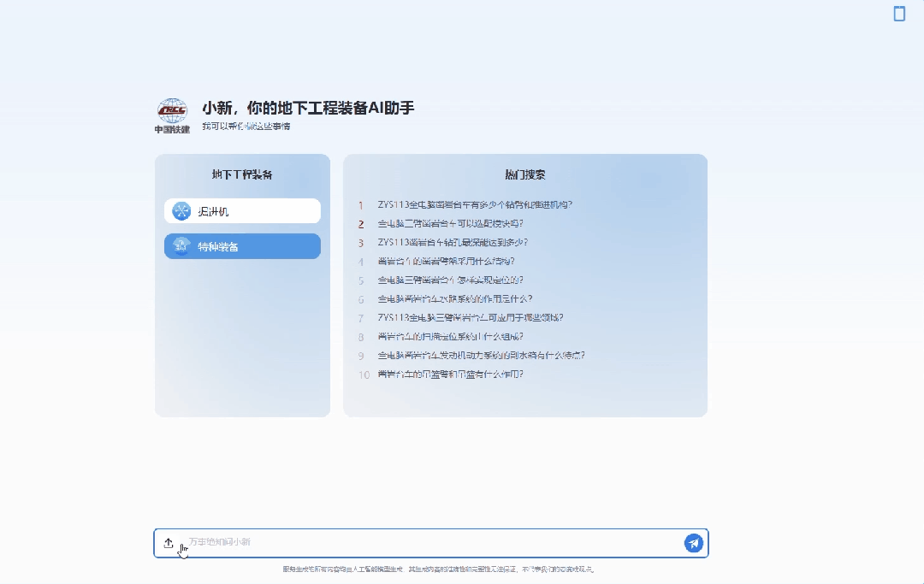Open hot search 5 about 怎样实现定位
Viewport: 924px width, 584px height.
451,280
